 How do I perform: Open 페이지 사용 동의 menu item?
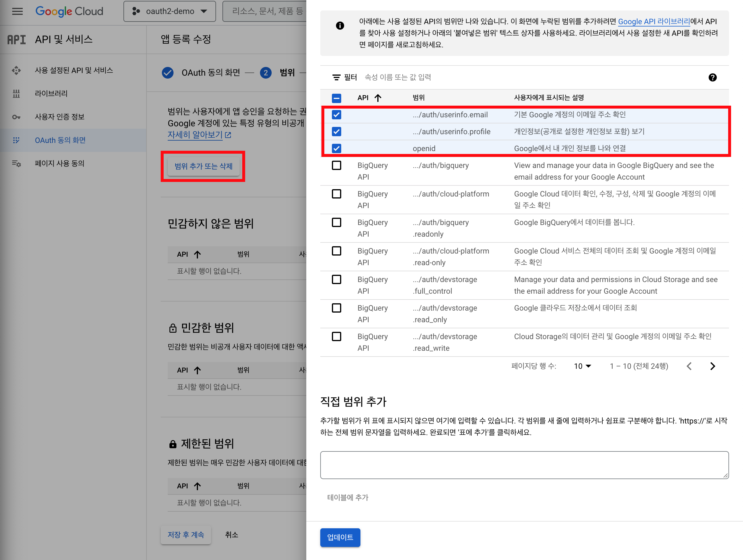[73, 164]
